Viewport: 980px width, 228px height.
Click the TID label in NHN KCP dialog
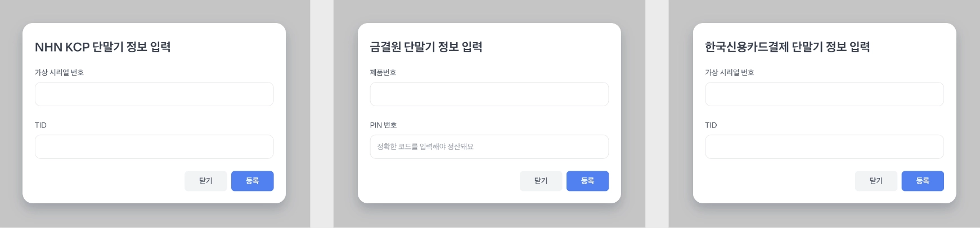point(41,125)
